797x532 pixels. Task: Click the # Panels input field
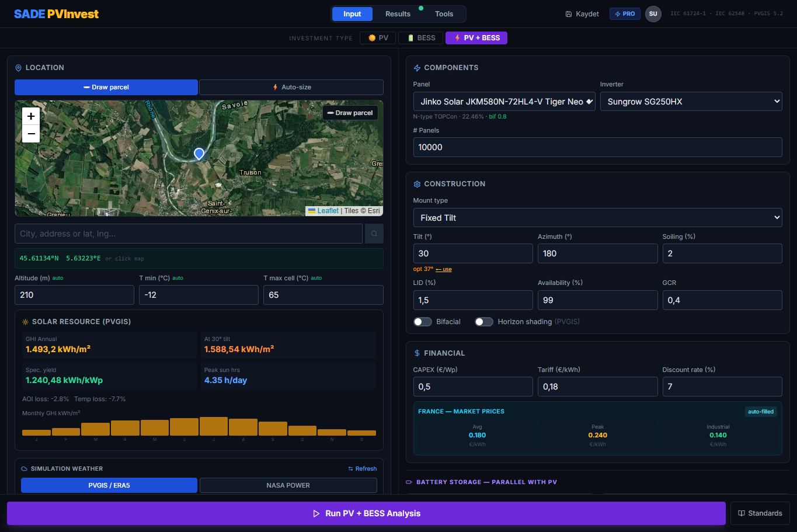[x=597, y=147]
